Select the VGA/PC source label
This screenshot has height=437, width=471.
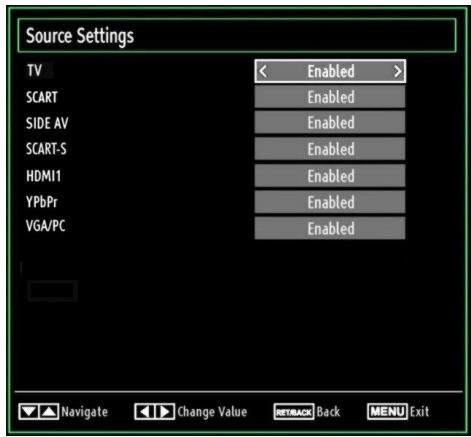[45, 226]
